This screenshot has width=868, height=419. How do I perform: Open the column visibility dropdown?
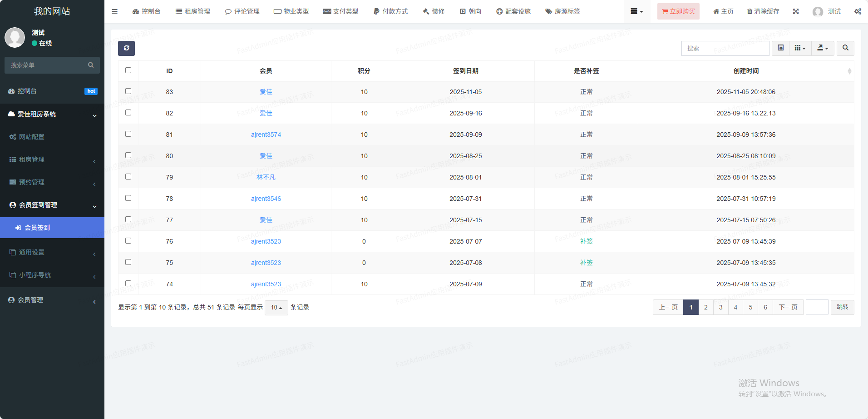pos(800,48)
